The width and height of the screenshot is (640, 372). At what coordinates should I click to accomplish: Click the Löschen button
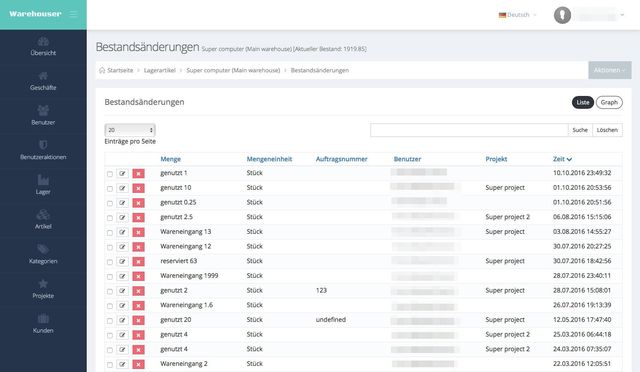tap(607, 130)
